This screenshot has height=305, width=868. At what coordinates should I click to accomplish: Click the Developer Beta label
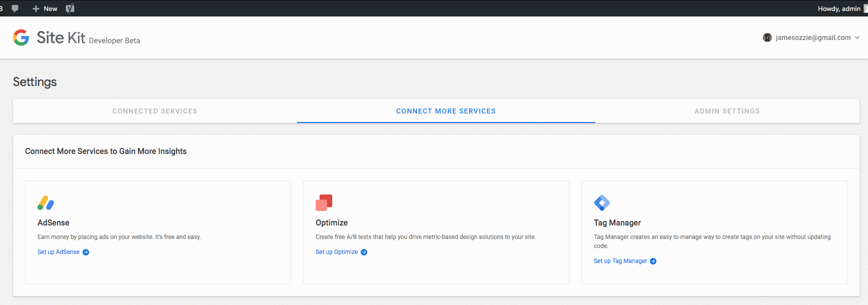click(115, 40)
